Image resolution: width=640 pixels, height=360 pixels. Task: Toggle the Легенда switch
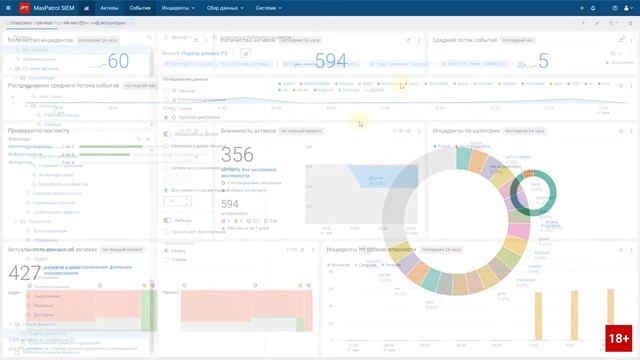[167, 220]
